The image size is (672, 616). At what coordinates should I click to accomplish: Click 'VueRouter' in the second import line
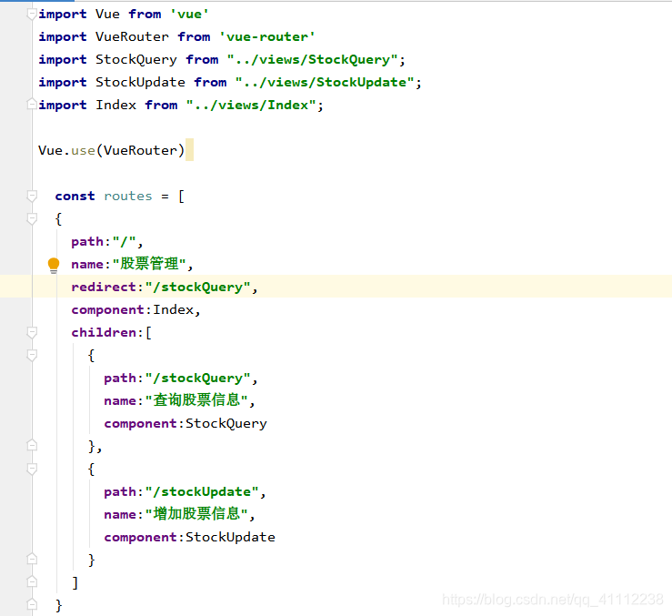[132, 37]
